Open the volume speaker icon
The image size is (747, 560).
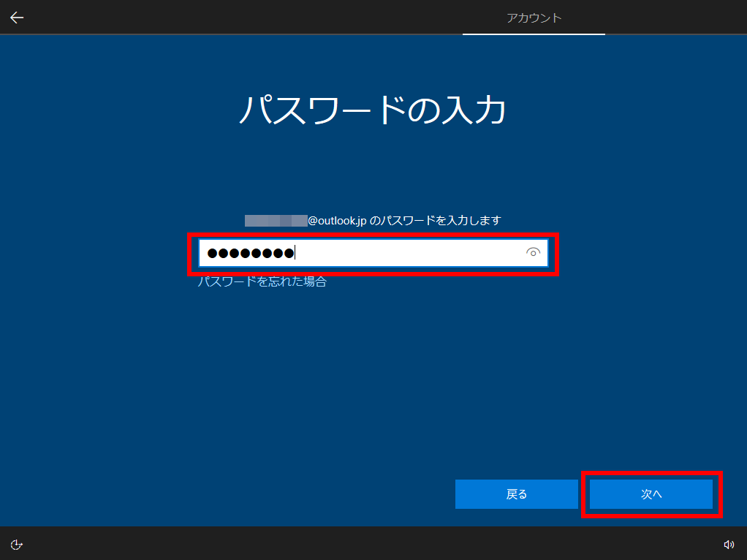click(729, 544)
